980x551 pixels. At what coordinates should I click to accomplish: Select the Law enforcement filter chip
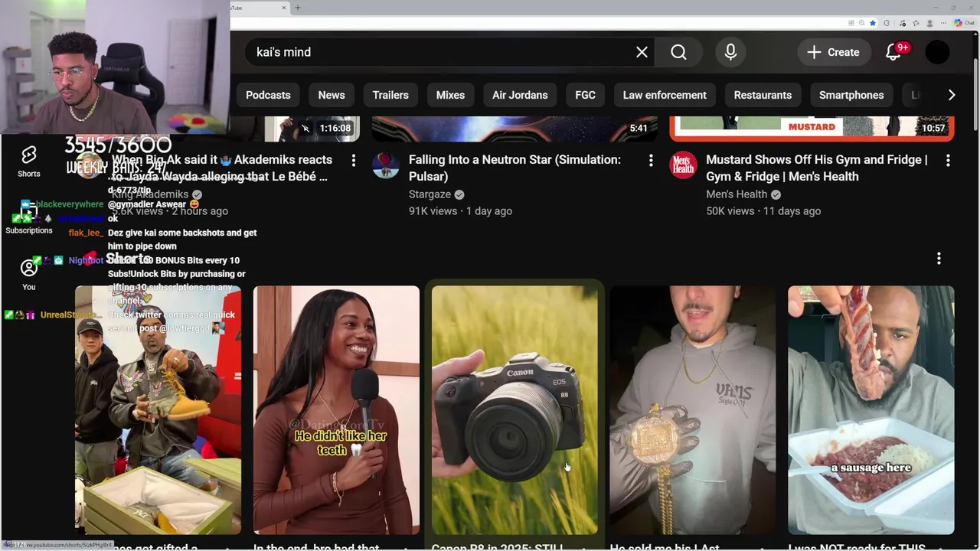coord(665,95)
